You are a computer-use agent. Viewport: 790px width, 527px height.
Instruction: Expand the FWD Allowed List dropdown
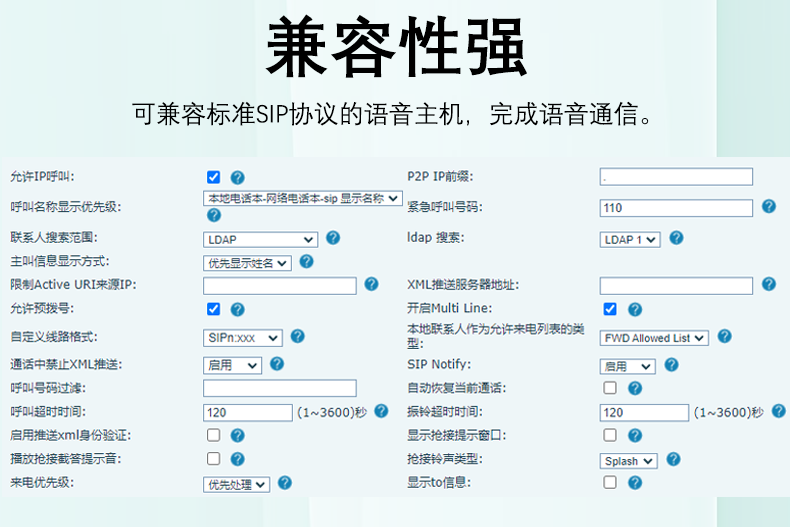[654, 338]
